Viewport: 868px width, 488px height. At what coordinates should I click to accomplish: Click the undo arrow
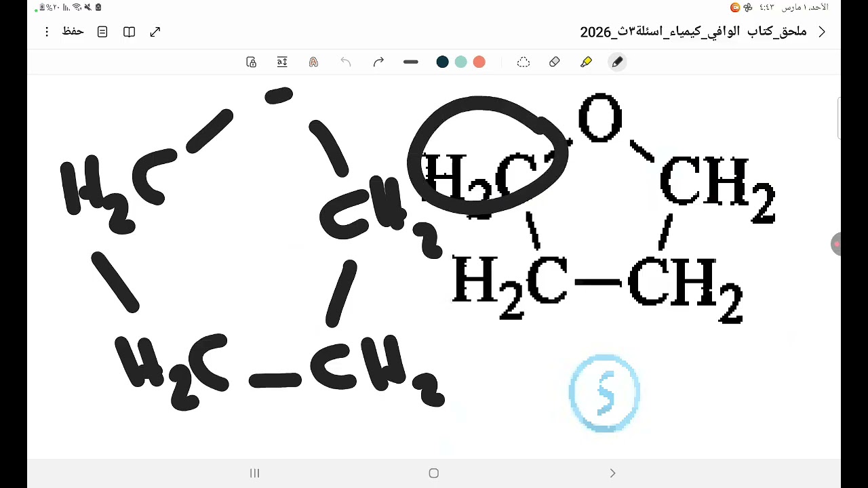346,62
